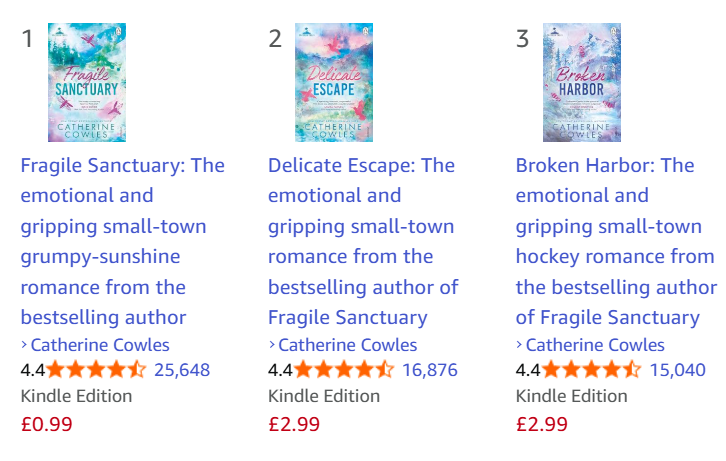Viewport: 726px width, 461px height.
Task: Select the £2.99 price for Broken Harbor
Action: click(x=542, y=423)
